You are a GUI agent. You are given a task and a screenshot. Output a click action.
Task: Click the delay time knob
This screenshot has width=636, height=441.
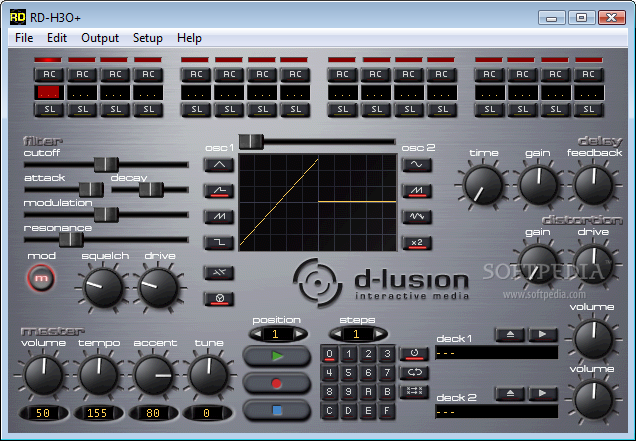tap(483, 185)
